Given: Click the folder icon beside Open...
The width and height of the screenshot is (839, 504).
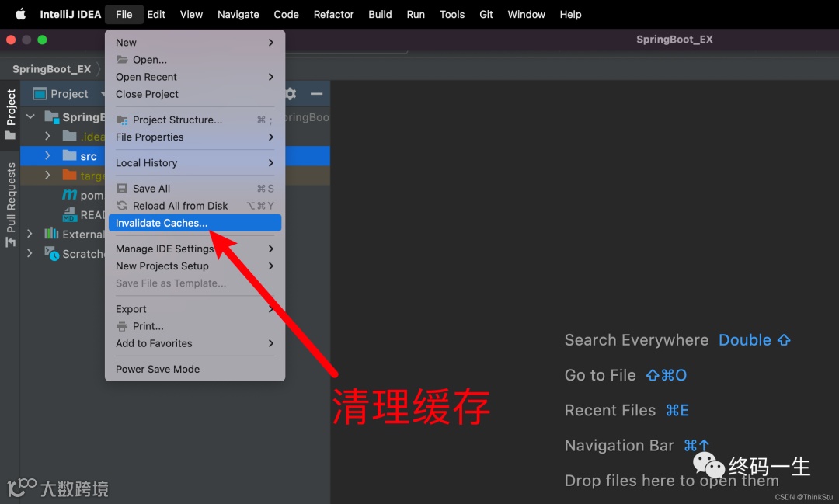Looking at the screenshot, I should coord(122,59).
